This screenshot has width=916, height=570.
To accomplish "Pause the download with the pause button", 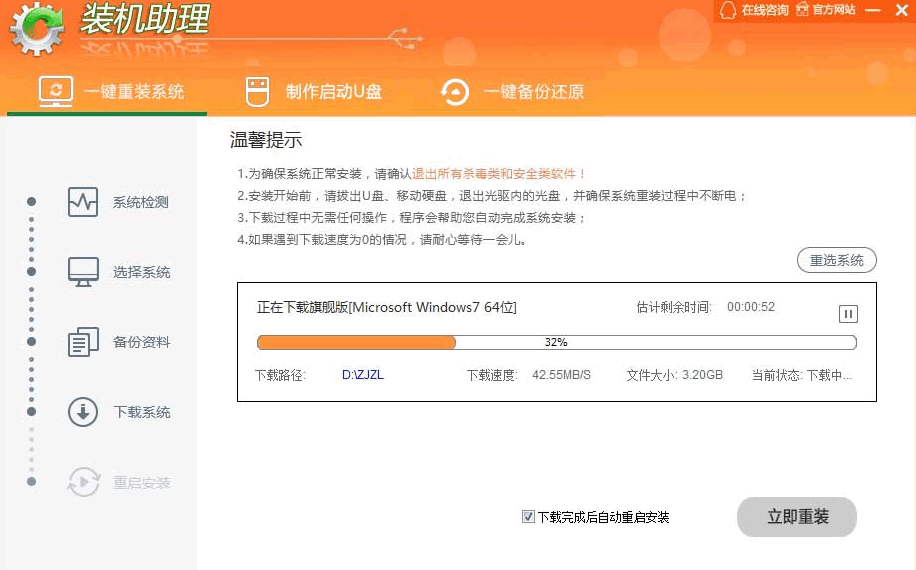I will pyautogui.click(x=848, y=314).
